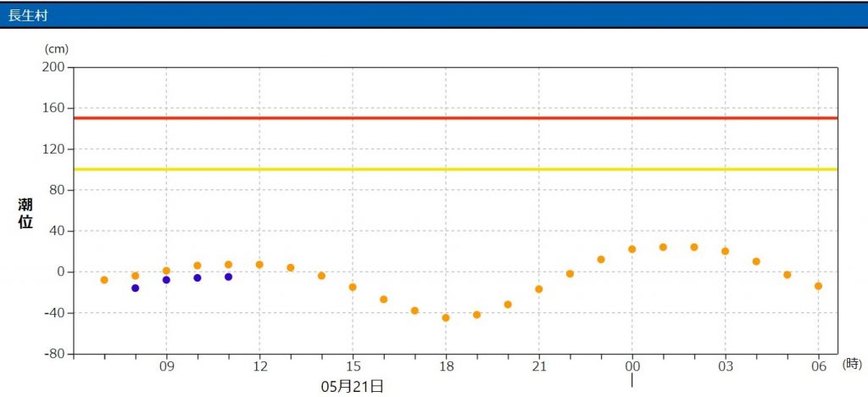Select the orange predicted point at 08 o'clock
The height and width of the screenshot is (397, 868).
click(135, 276)
